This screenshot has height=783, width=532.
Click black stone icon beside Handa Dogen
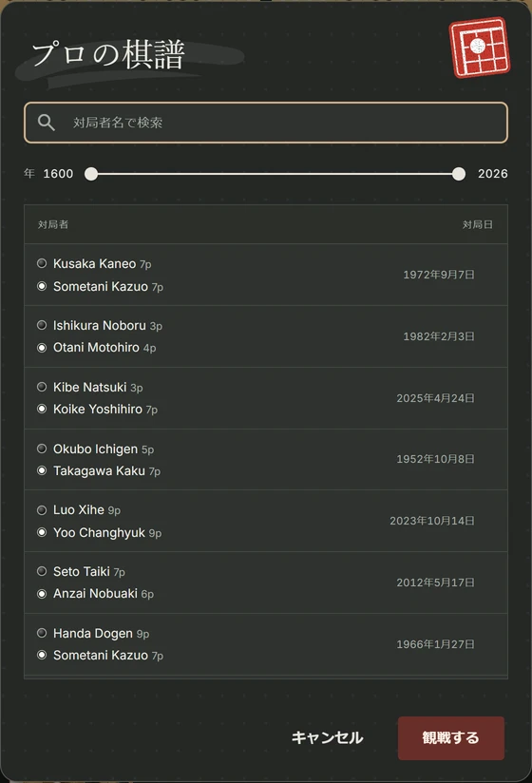(x=42, y=633)
